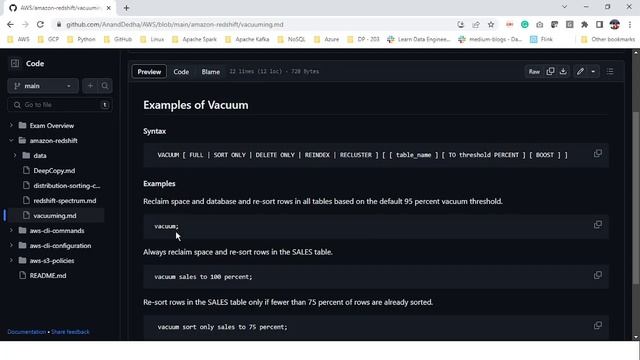Screen dimensions: 640x360
Task: Open distribution-sorting file in tree
Action: (x=66, y=186)
